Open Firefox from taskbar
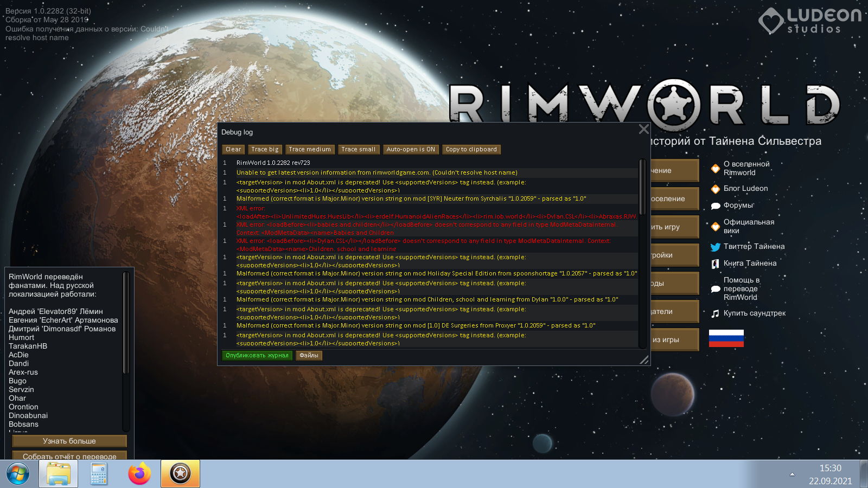868x488 pixels. (x=139, y=474)
